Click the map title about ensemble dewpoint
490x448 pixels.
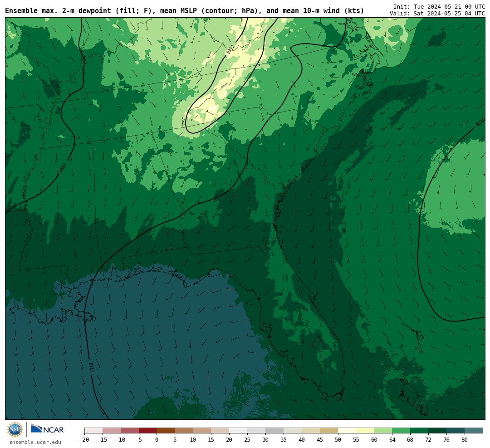pyautogui.click(x=184, y=11)
